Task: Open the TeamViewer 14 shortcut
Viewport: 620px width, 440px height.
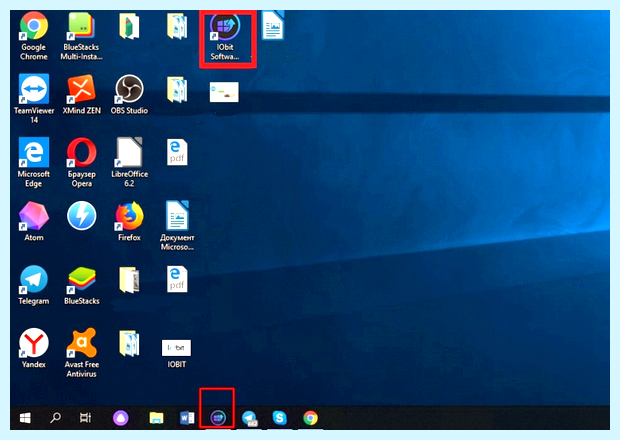Action: coord(34,99)
